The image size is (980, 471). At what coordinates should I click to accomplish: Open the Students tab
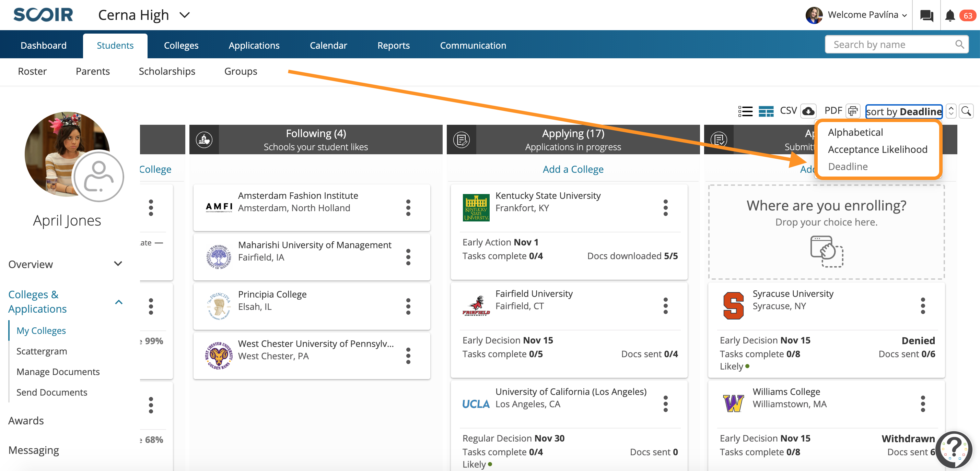click(x=115, y=46)
